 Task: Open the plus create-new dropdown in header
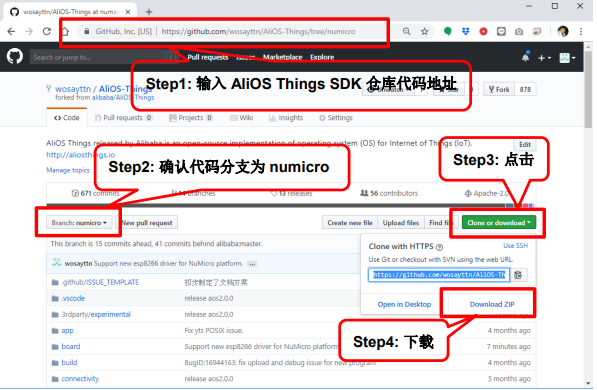544,58
